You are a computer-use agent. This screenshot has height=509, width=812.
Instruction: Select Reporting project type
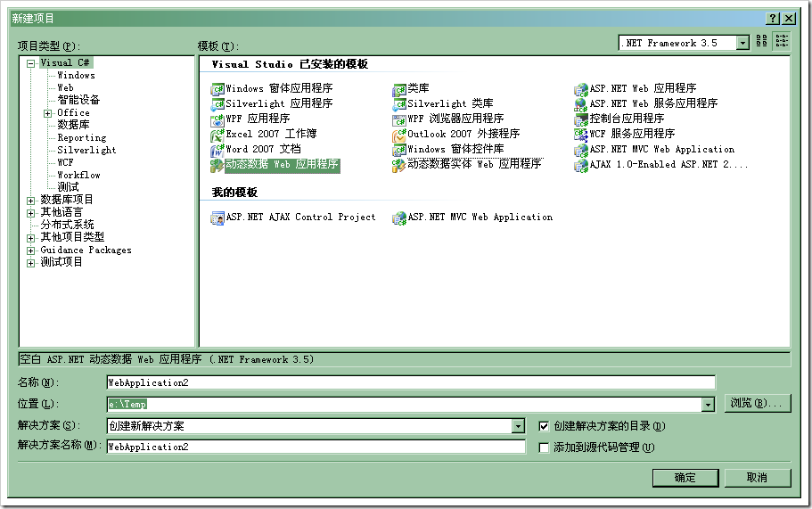point(82,138)
